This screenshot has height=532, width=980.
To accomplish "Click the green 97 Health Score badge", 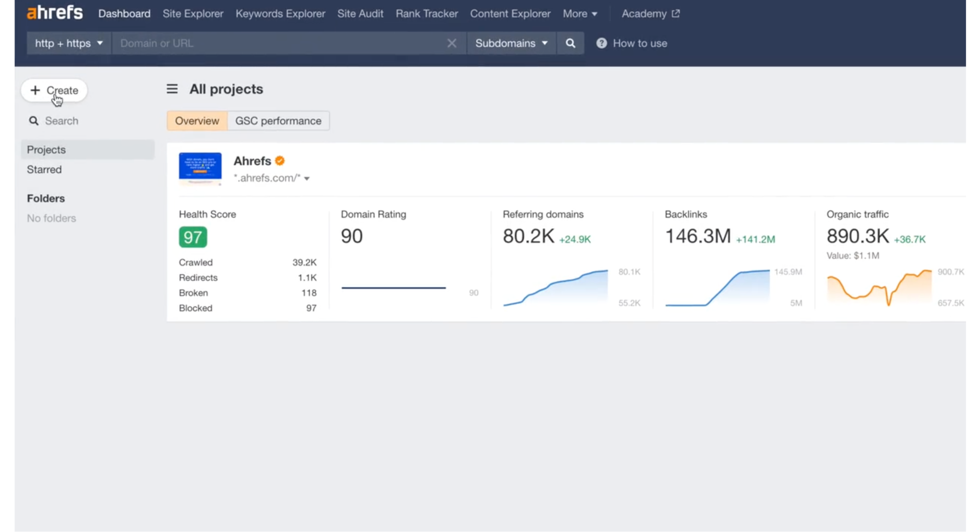I will 193,237.
